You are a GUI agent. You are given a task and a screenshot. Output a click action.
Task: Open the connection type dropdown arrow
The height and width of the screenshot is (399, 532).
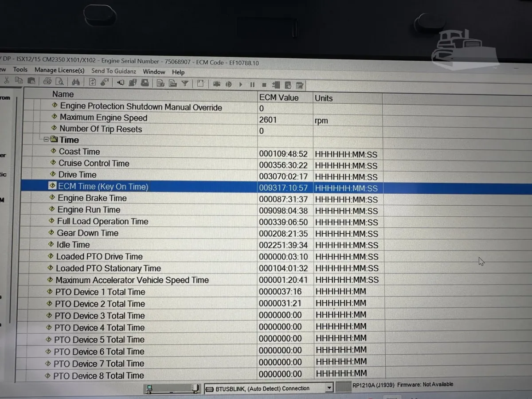329,388
